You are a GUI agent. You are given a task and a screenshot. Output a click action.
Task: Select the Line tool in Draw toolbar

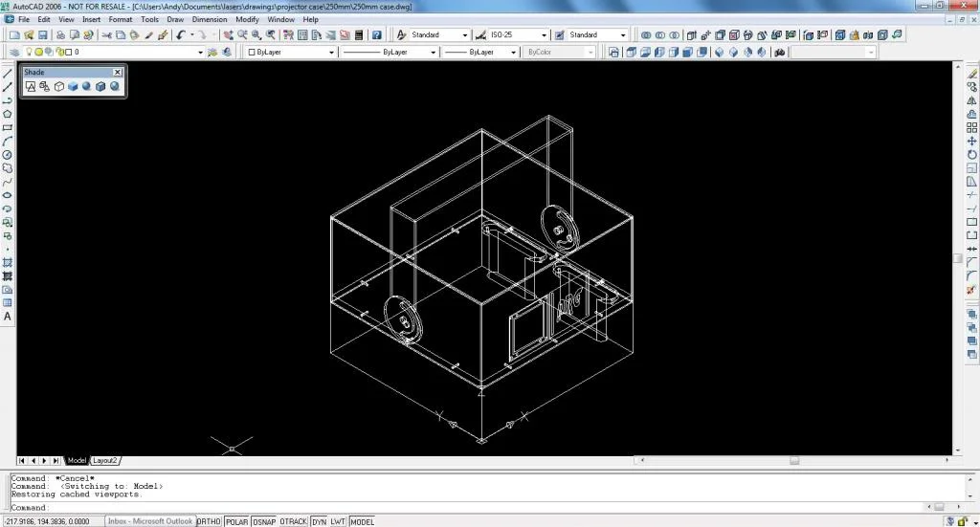pyautogui.click(x=8, y=73)
